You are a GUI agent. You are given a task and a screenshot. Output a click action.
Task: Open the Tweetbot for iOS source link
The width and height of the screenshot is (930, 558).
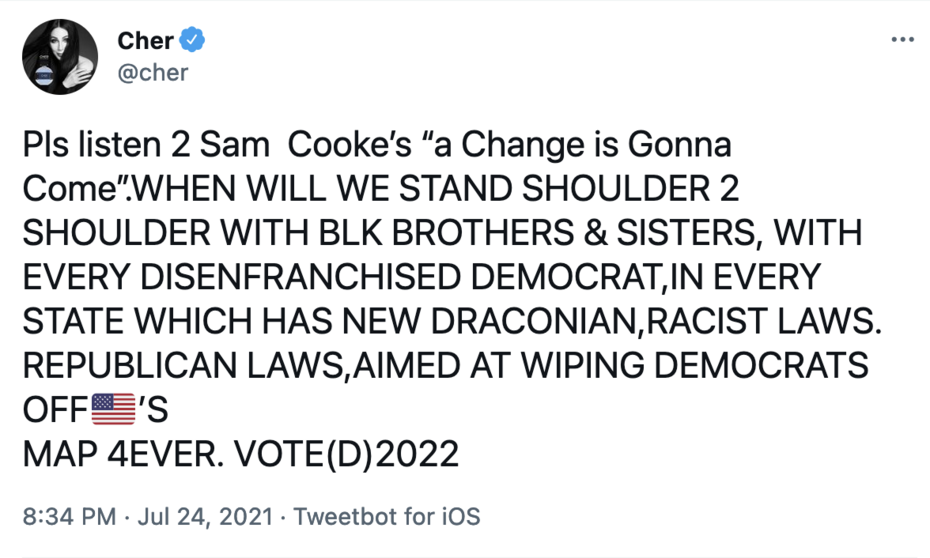(x=387, y=517)
